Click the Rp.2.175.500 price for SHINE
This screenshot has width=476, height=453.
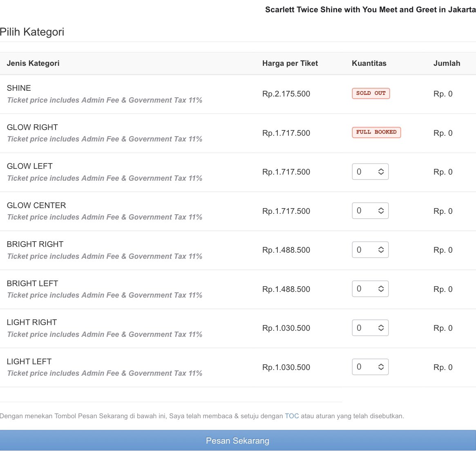click(x=286, y=94)
